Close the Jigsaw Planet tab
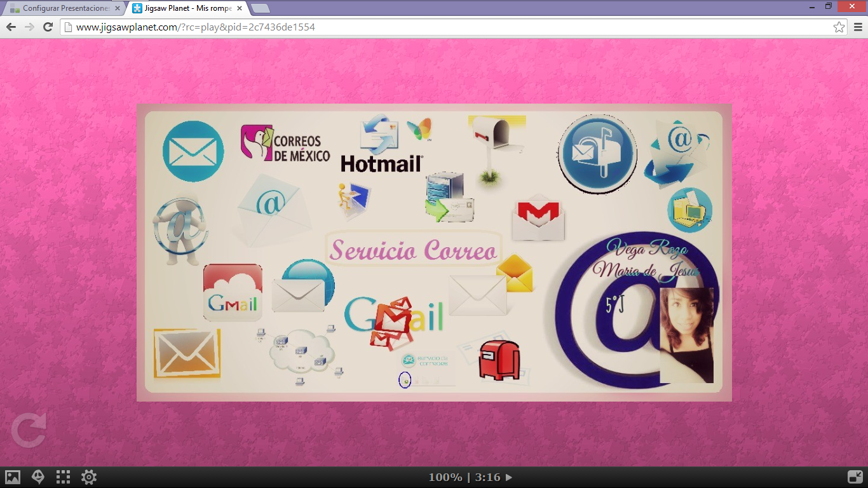Screen dimensions: 868x488 [x=240, y=9]
